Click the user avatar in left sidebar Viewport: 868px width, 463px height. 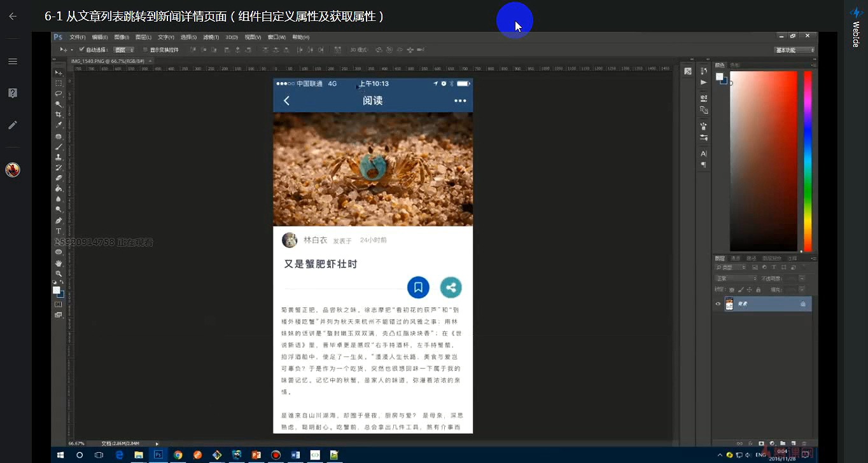[x=13, y=170]
